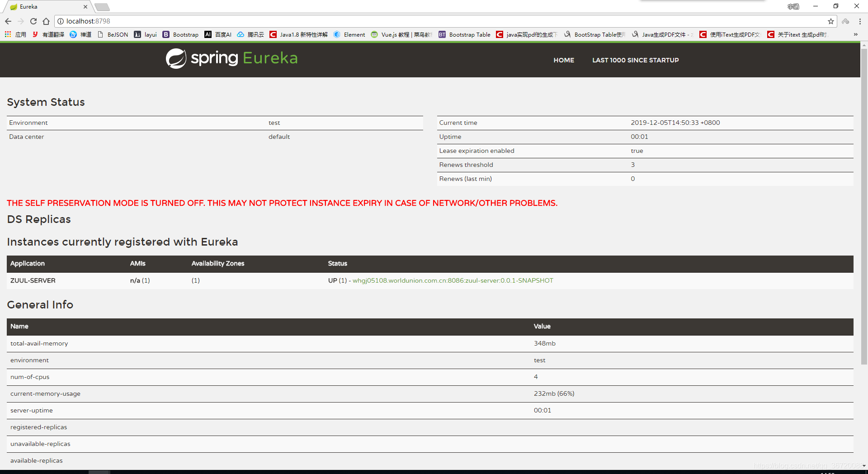Open the 使用iText生成PDF bookmark
Viewport: 868px width, 474px height.
click(730, 34)
